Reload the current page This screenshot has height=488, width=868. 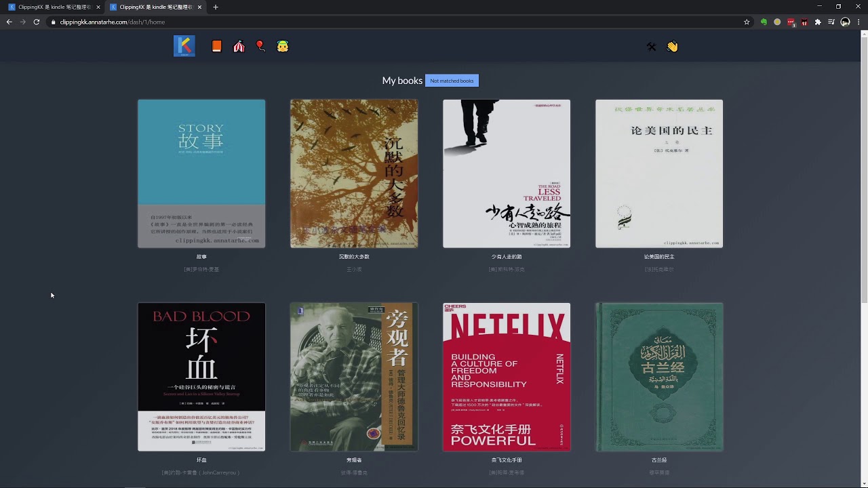(x=36, y=22)
